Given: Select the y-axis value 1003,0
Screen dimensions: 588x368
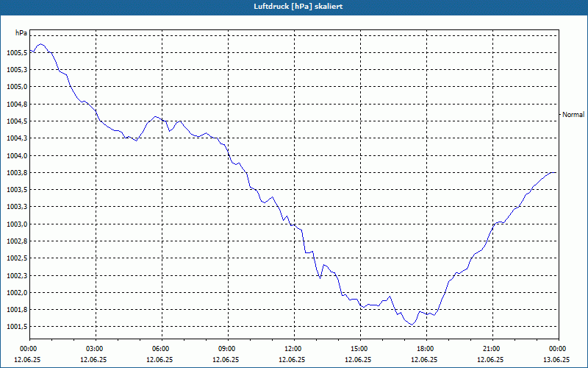Looking at the screenshot, I should tap(17, 224).
